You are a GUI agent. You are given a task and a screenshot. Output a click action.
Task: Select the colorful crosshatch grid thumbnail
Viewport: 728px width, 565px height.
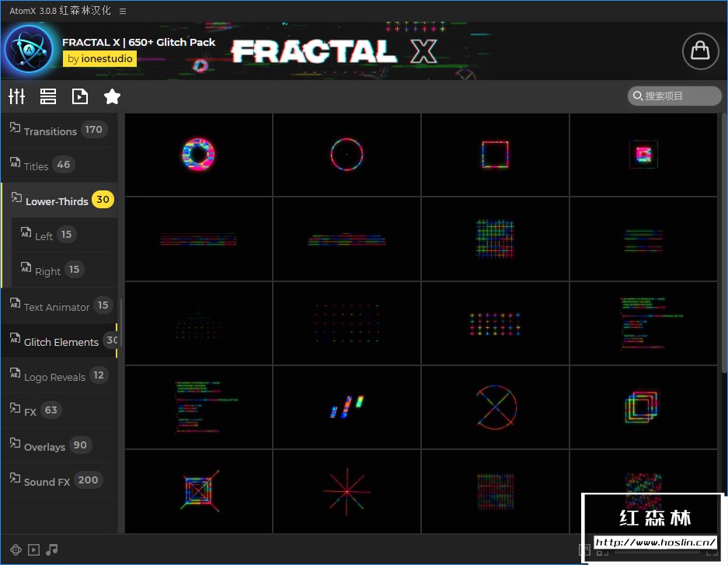tap(496, 239)
